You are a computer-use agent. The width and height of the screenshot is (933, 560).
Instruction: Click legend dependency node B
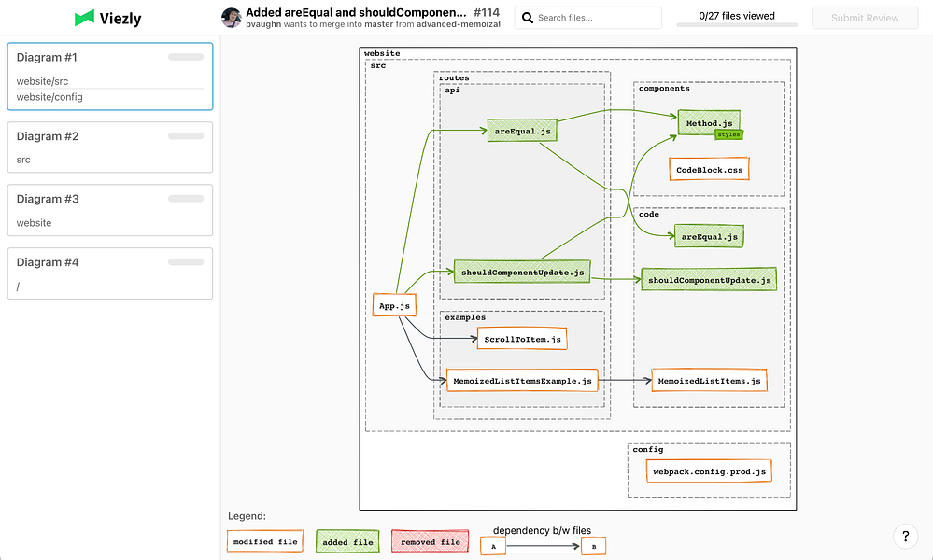pos(593,546)
